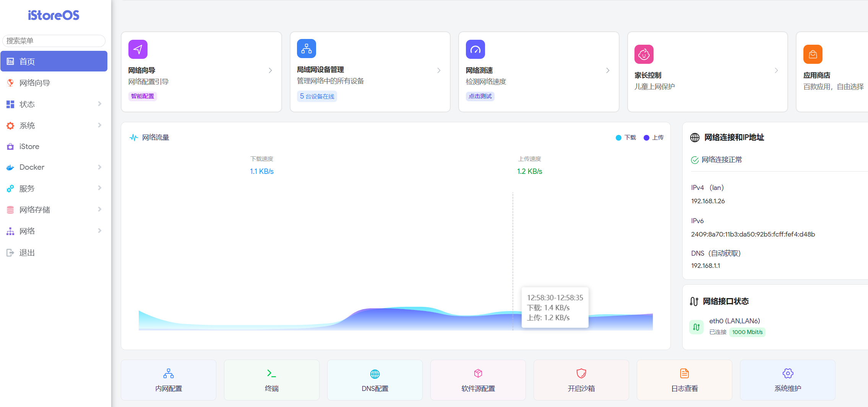The height and width of the screenshot is (407, 868).
Task: Click the 搜索菜单 search field
Action: [x=54, y=41]
